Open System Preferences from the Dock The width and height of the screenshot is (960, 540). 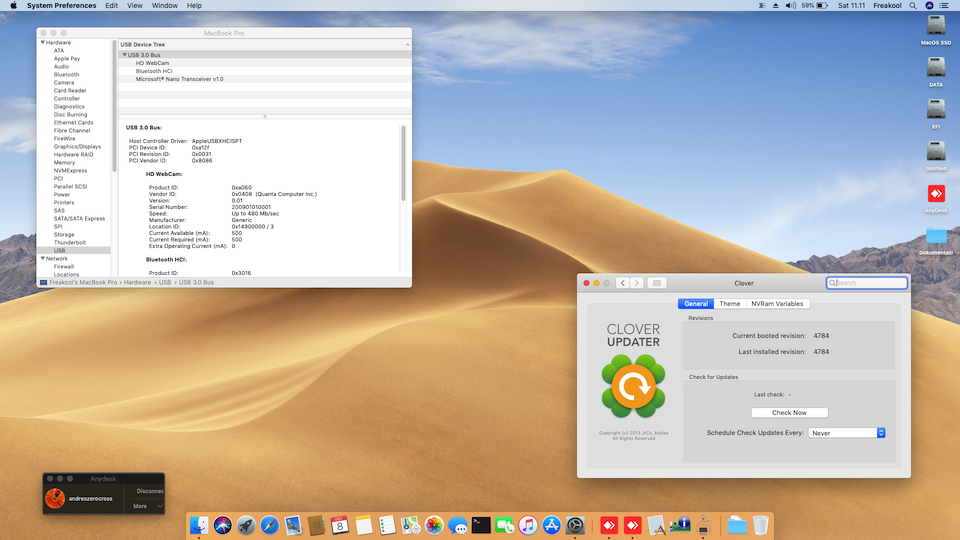click(x=575, y=525)
